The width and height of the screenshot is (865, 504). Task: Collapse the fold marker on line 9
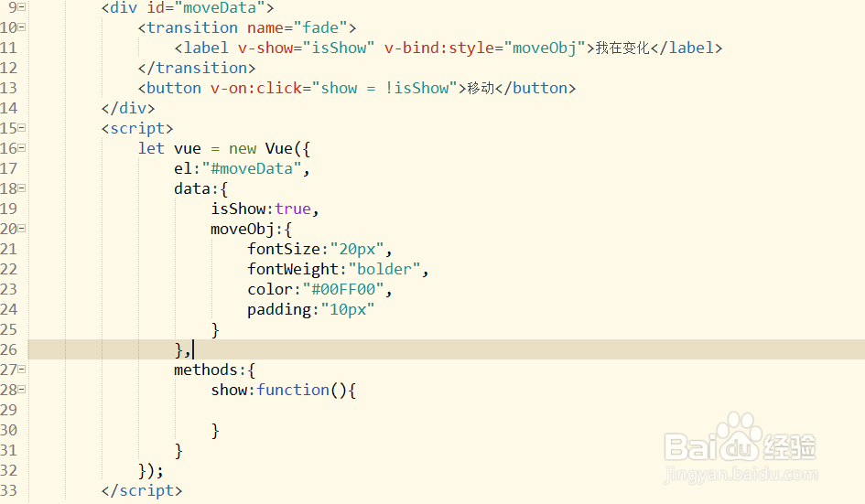tap(22, 7)
